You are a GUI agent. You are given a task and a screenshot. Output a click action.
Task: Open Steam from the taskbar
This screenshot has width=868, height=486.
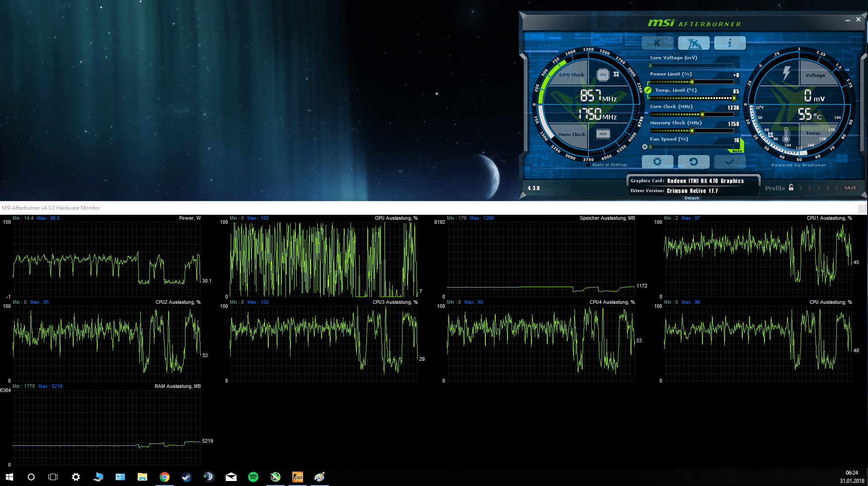tap(187, 477)
